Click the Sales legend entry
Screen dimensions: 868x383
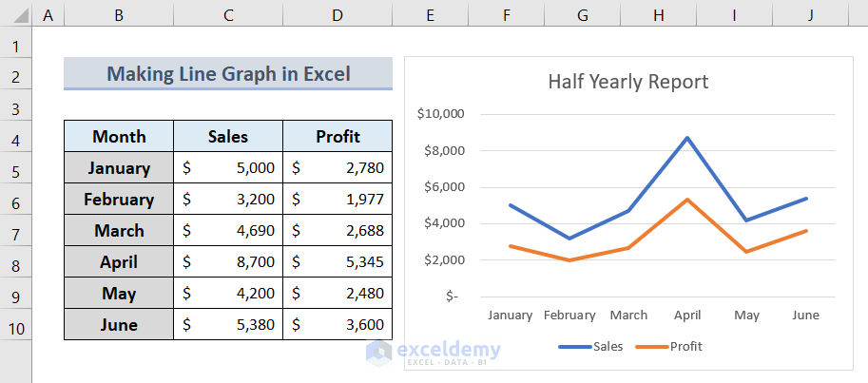pyautogui.click(x=590, y=347)
